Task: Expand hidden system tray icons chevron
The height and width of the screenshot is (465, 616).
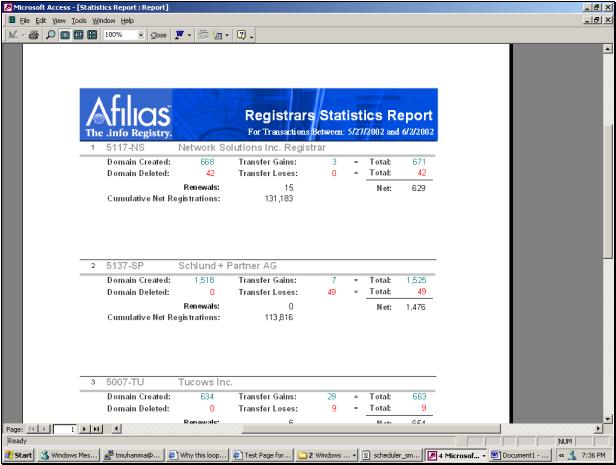Action: pos(561,456)
